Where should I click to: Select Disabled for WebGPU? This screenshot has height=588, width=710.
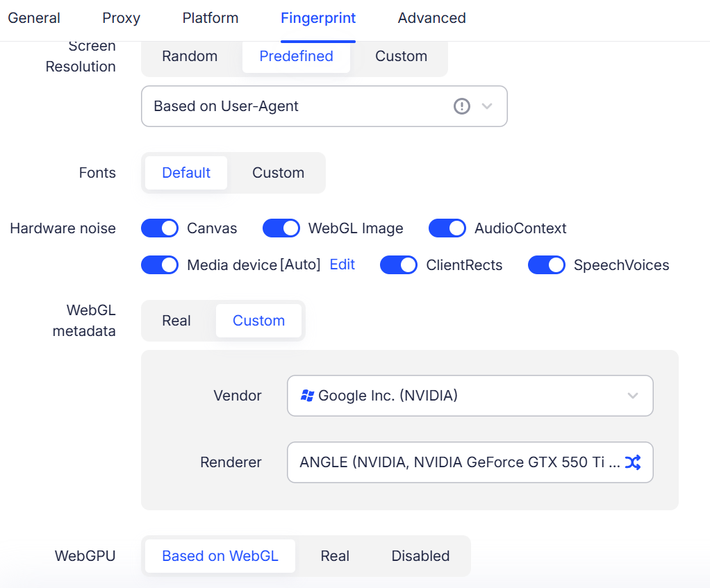point(420,556)
